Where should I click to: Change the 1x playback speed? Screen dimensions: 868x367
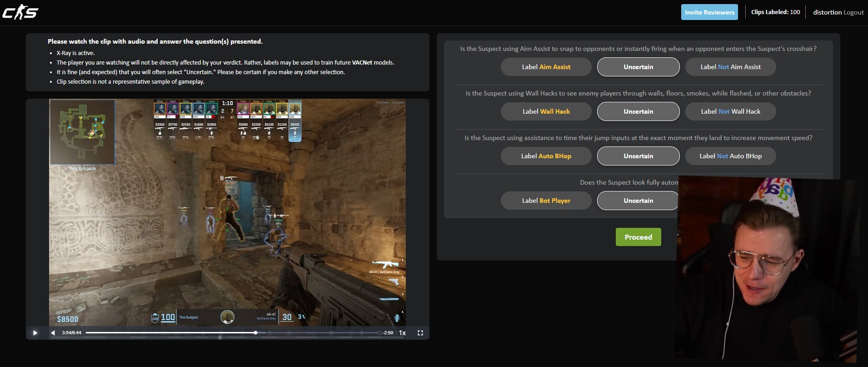(402, 333)
